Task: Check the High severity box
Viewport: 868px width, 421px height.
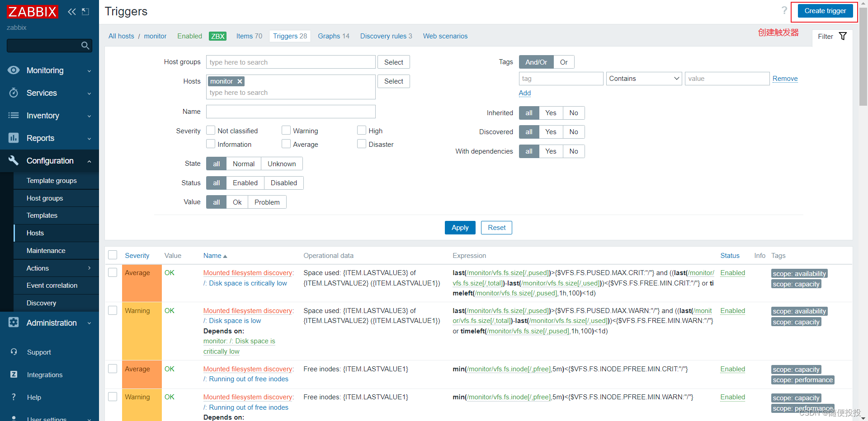Action: 362,130
